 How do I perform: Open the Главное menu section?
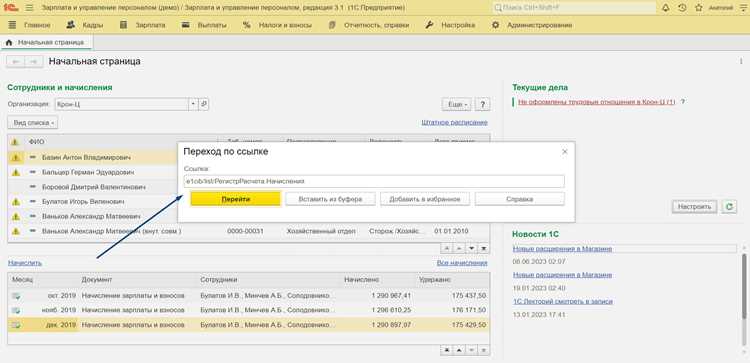tap(29, 25)
